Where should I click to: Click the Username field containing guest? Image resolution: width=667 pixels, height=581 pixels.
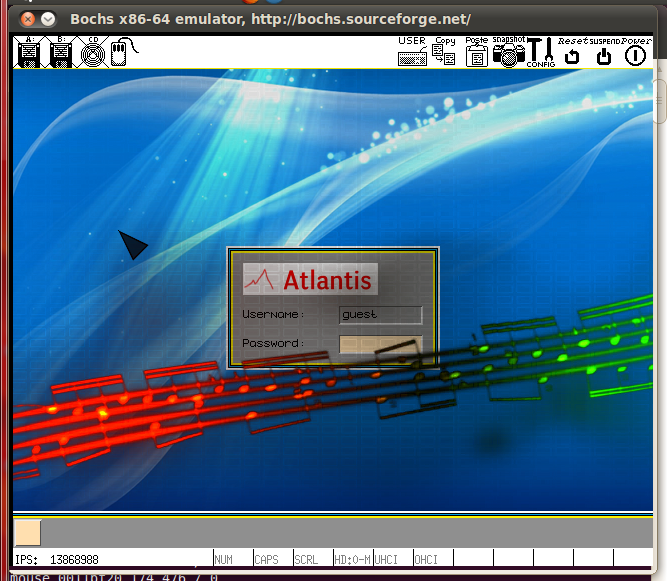[x=381, y=315]
